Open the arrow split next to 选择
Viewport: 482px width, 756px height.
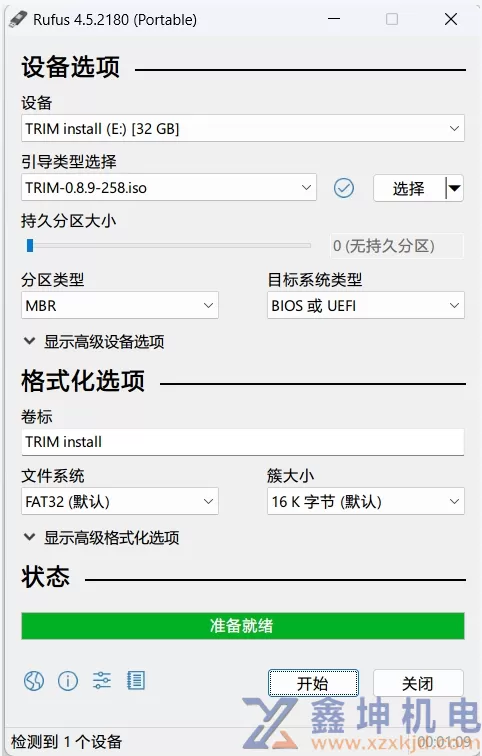coord(455,188)
